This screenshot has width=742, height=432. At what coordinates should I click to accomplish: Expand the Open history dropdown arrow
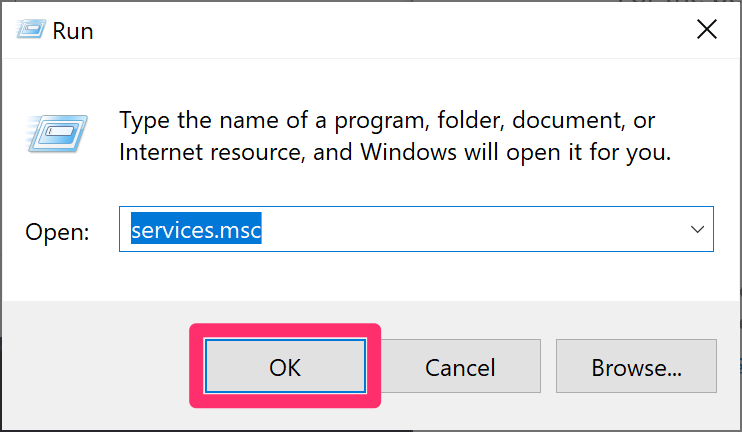pos(697,229)
